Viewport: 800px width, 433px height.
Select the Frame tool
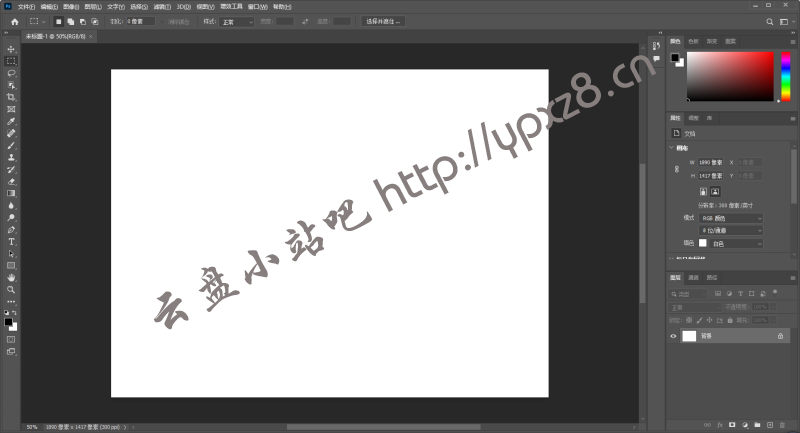tap(11, 109)
